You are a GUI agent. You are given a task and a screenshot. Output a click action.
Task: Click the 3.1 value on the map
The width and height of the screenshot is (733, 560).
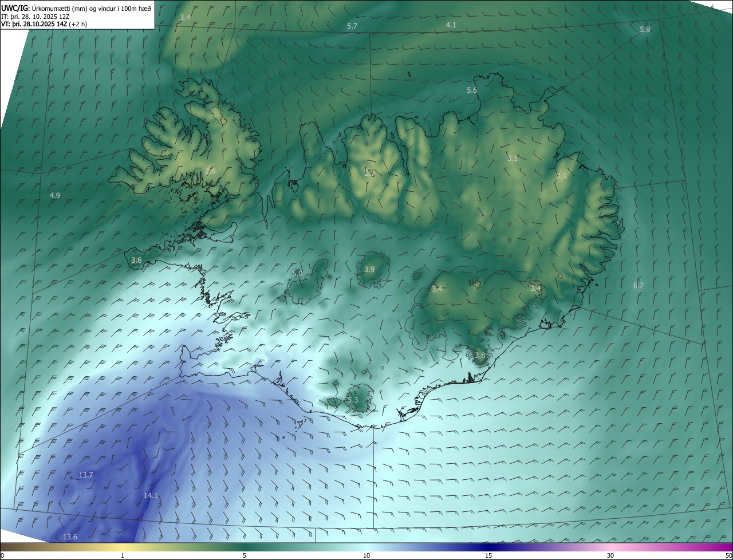(513, 159)
